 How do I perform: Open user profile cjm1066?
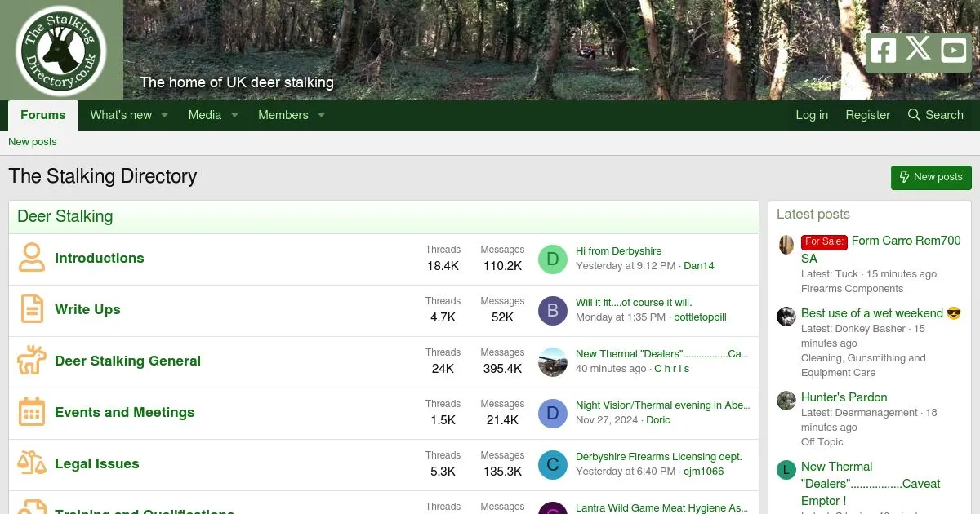[x=703, y=472]
